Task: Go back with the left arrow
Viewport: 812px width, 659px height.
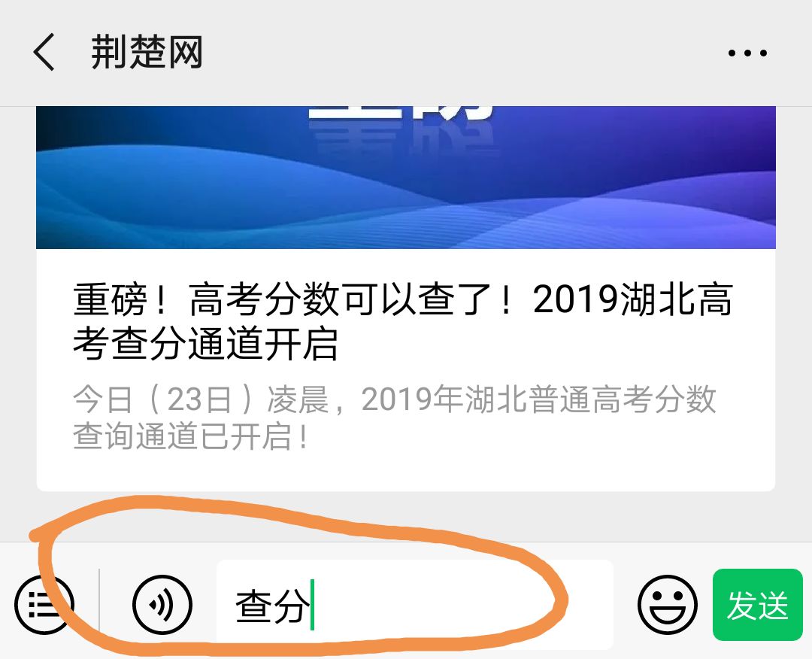Action: coord(44,52)
